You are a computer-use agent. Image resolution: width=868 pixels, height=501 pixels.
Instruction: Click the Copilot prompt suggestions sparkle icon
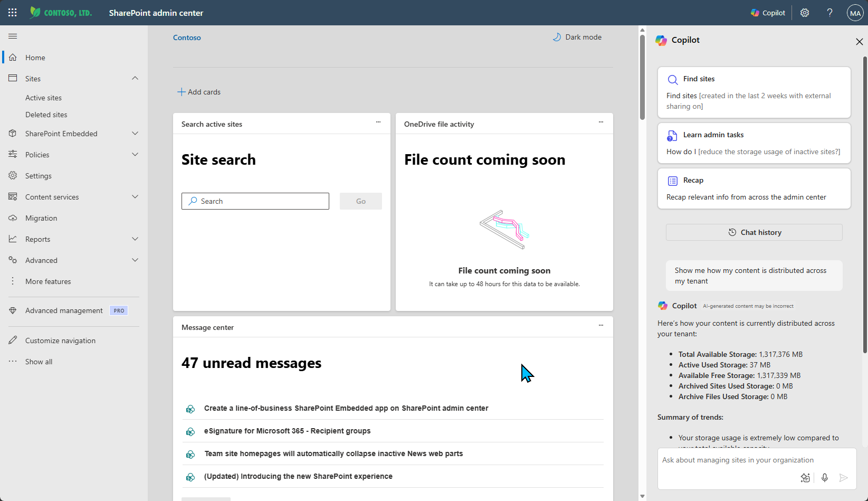point(805,478)
